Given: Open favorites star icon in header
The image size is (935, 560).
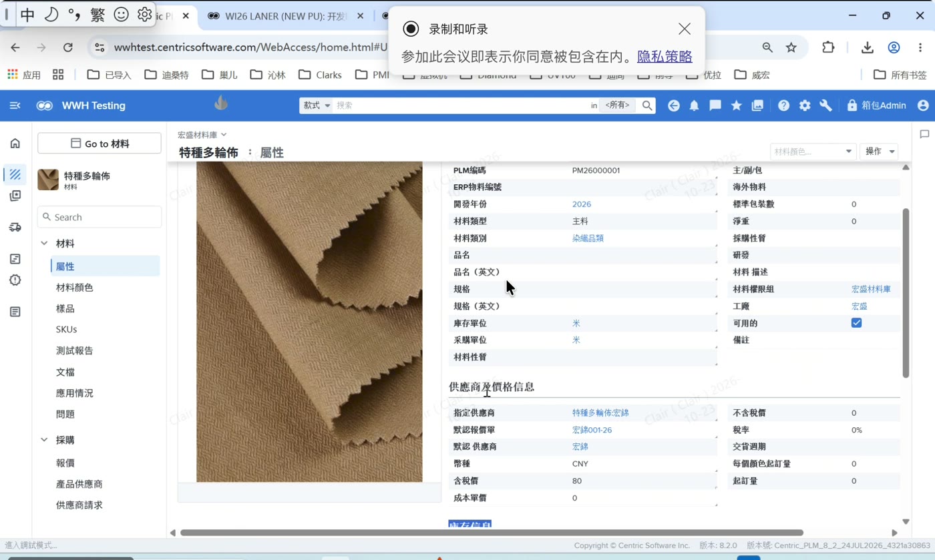Looking at the screenshot, I should [x=736, y=105].
